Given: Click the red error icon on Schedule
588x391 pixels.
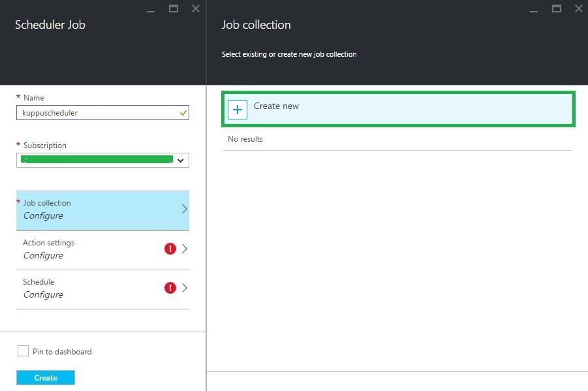Looking at the screenshot, I should [x=170, y=288].
